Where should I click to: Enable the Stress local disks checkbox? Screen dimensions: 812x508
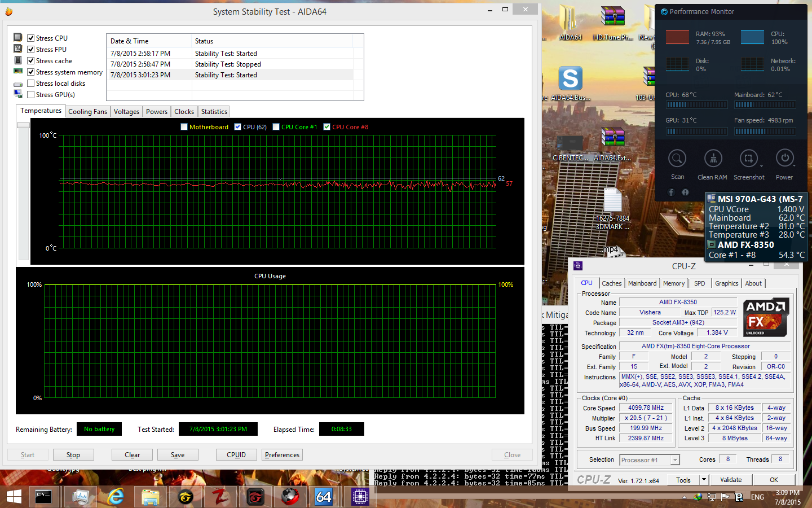pos(31,83)
